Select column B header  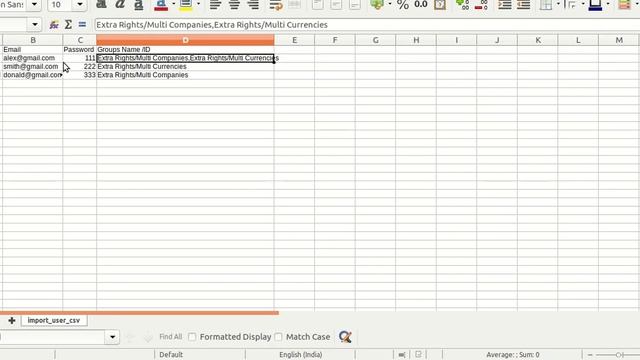[33, 40]
